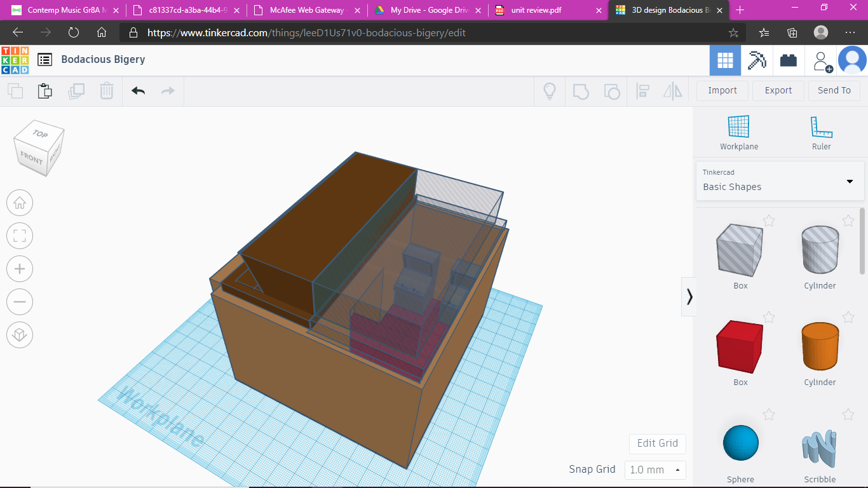
Task: Open a new browser tab
Action: click(740, 10)
